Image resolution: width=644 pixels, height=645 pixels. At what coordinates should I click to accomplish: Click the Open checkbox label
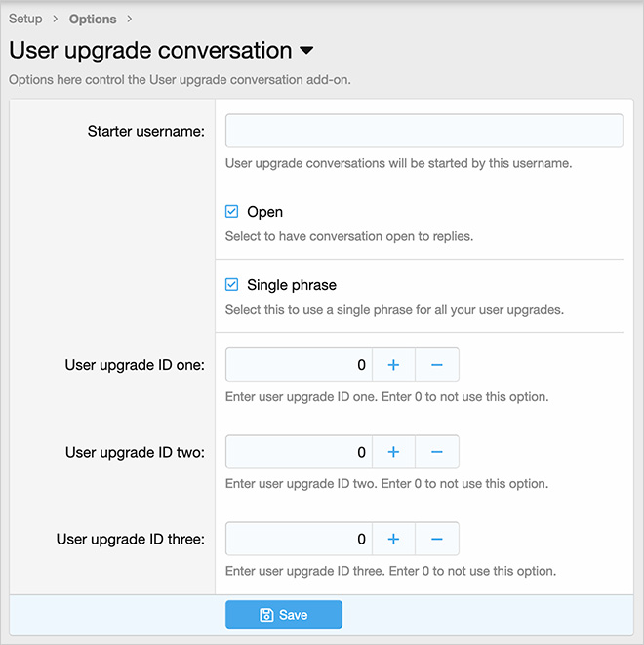tap(264, 212)
